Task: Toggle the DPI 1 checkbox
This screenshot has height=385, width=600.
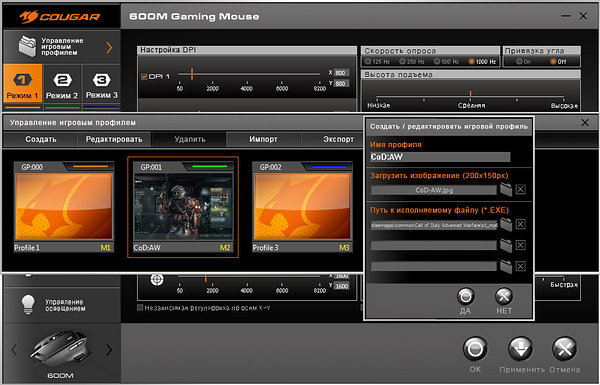Action: (144, 77)
